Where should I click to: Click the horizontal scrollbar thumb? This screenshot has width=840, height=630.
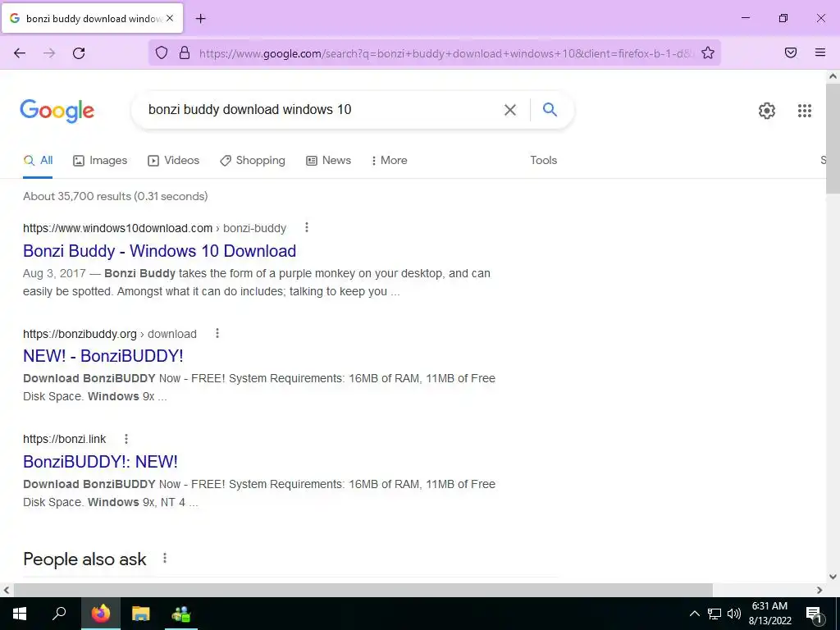(x=363, y=590)
